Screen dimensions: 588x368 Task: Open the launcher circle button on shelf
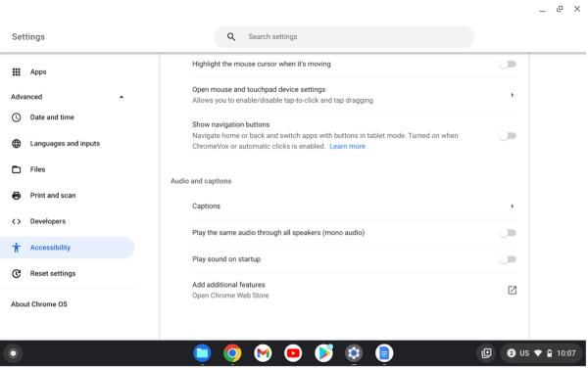coord(13,353)
